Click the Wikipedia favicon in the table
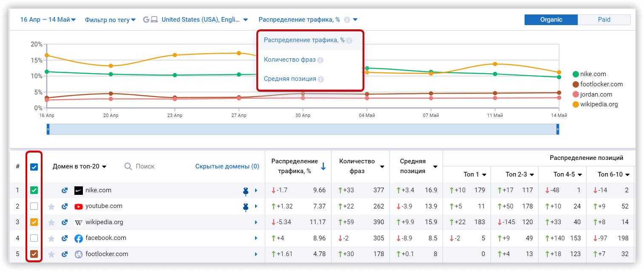This screenshot has height=271, width=644. [x=78, y=222]
